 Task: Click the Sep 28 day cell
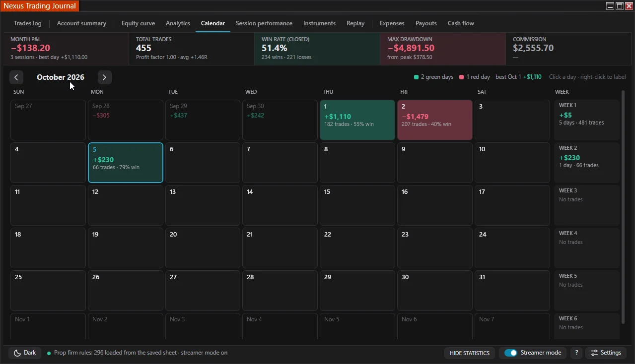pos(126,120)
